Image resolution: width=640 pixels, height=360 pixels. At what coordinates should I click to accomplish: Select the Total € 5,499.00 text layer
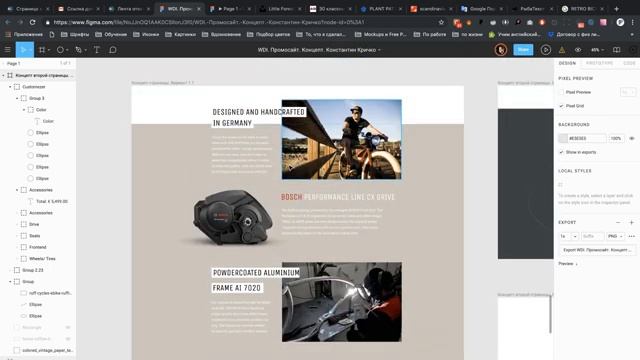tap(52, 201)
